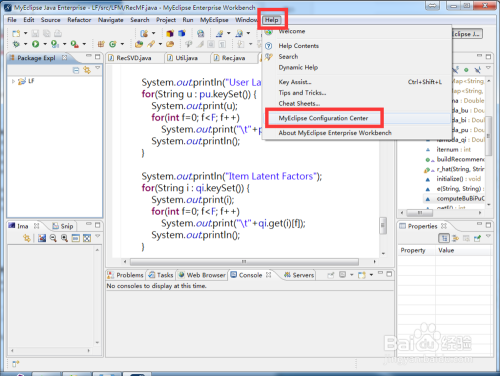Click the Outline horizontal scrollbar thumb
The width and height of the screenshot is (500, 376).
420,213
